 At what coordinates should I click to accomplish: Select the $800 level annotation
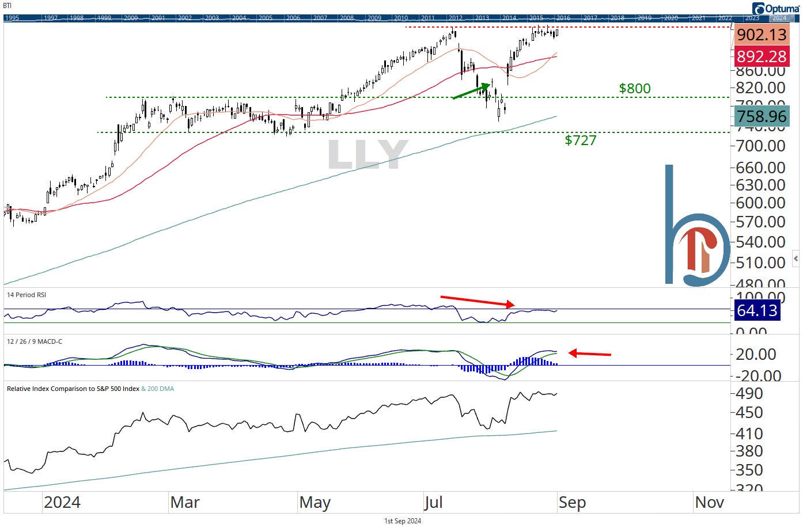click(635, 88)
